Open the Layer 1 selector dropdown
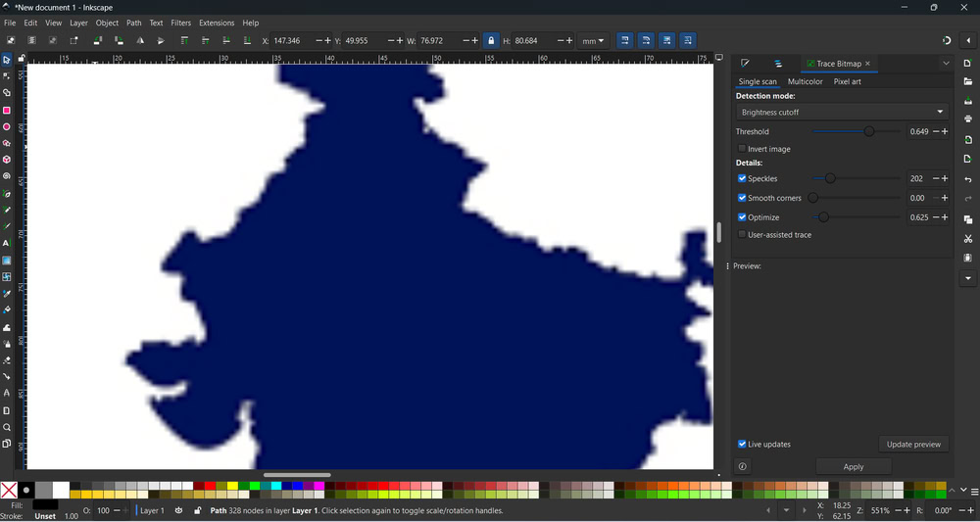Screen dimensions: 980x522 [151, 511]
